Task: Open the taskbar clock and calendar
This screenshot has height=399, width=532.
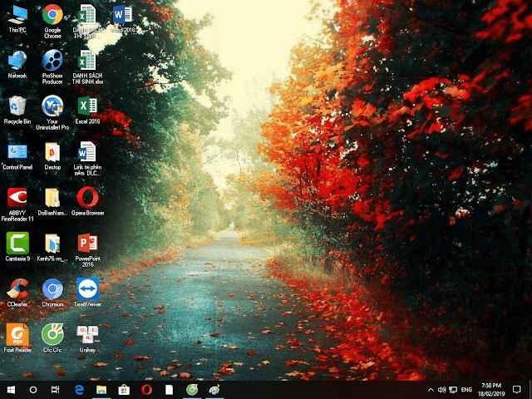Action: (492, 389)
